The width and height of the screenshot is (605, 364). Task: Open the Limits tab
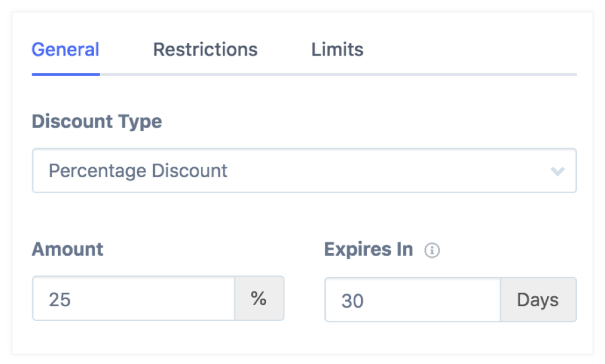click(x=337, y=50)
